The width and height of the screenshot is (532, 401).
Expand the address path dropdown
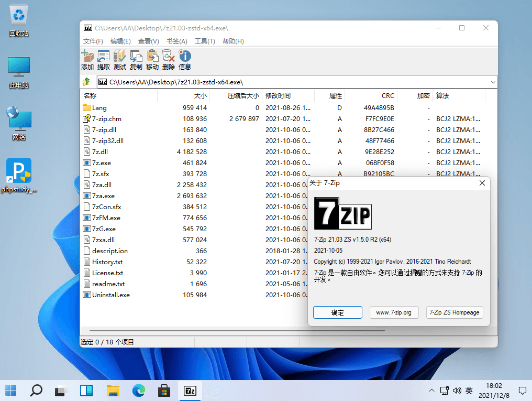(x=493, y=82)
